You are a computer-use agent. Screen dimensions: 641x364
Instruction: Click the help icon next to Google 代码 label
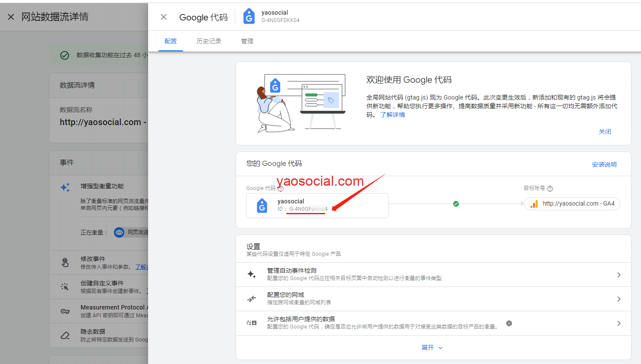281,189
